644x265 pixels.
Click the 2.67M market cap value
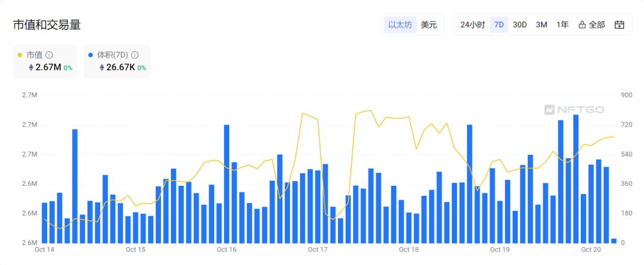point(48,68)
